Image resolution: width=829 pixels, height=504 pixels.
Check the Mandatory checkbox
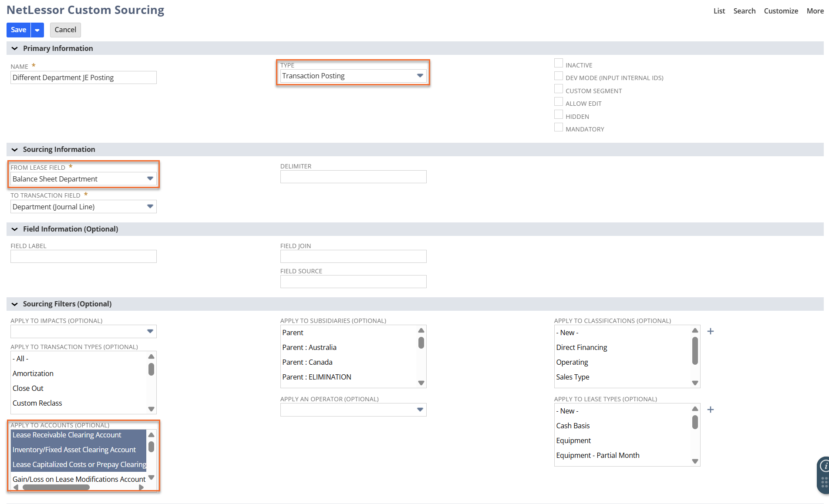click(558, 128)
